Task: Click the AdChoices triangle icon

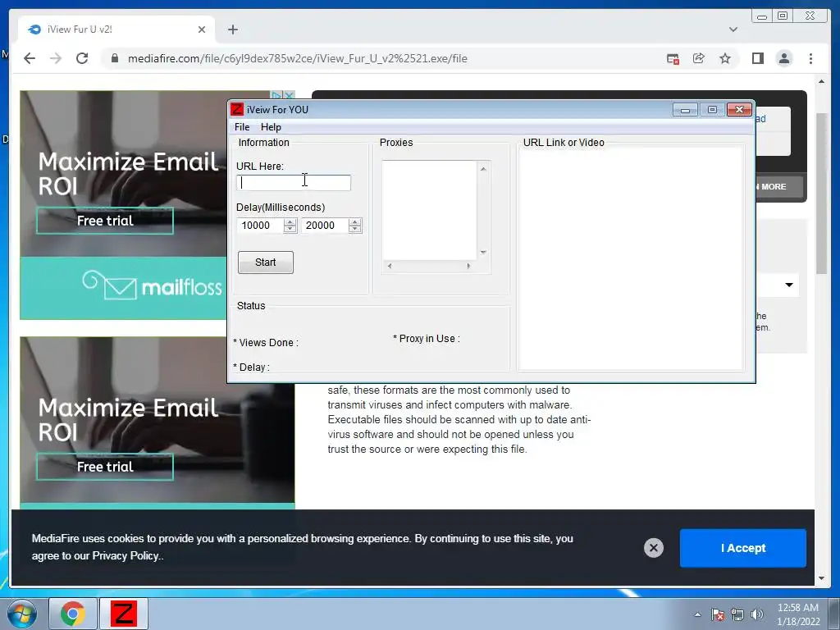Action: click(277, 95)
